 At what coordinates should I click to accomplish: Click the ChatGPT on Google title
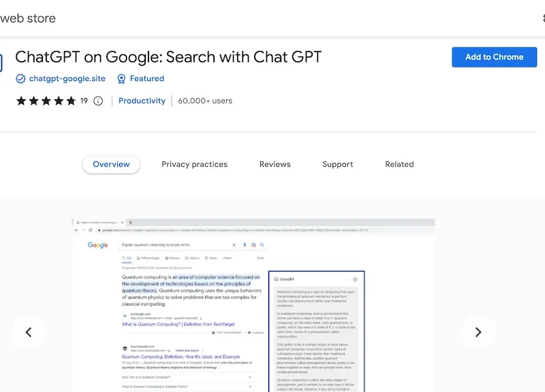170,57
